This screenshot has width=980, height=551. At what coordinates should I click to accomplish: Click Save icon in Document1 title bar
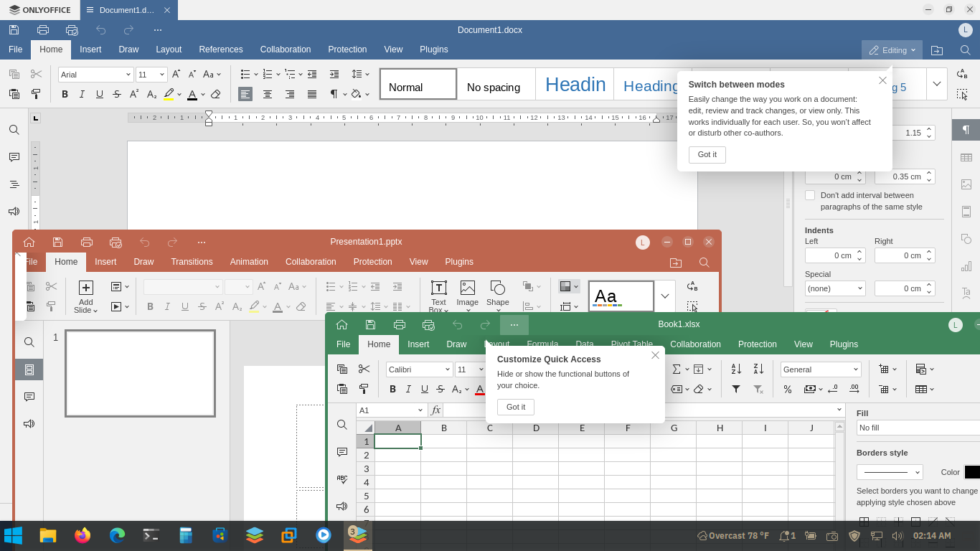[x=14, y=29]
